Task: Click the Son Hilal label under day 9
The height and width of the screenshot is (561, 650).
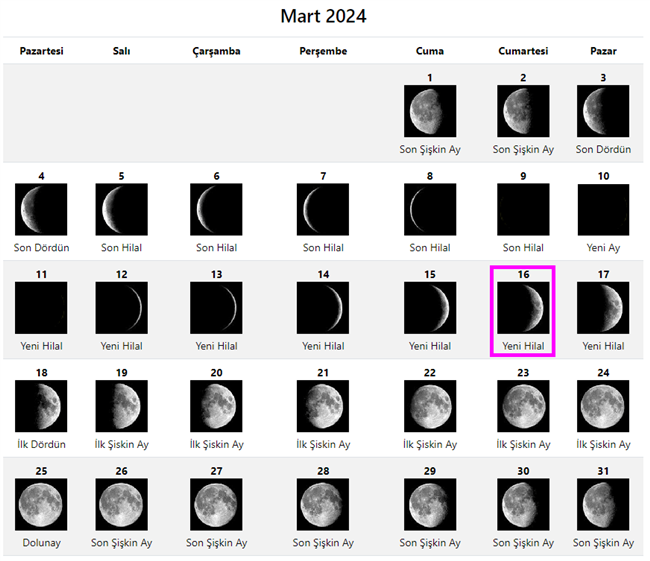Action: click(x=523, y=248)
